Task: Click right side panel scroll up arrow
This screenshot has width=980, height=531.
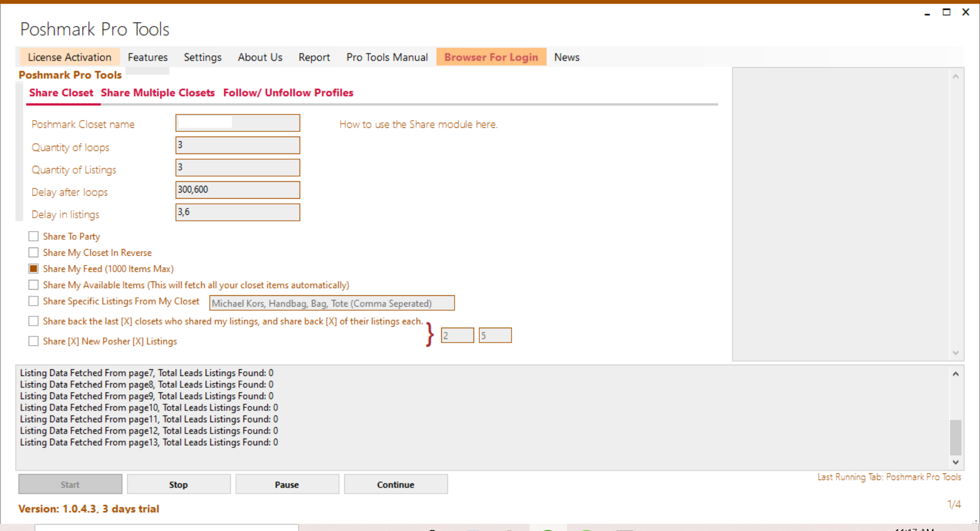Action: point(955,77)
